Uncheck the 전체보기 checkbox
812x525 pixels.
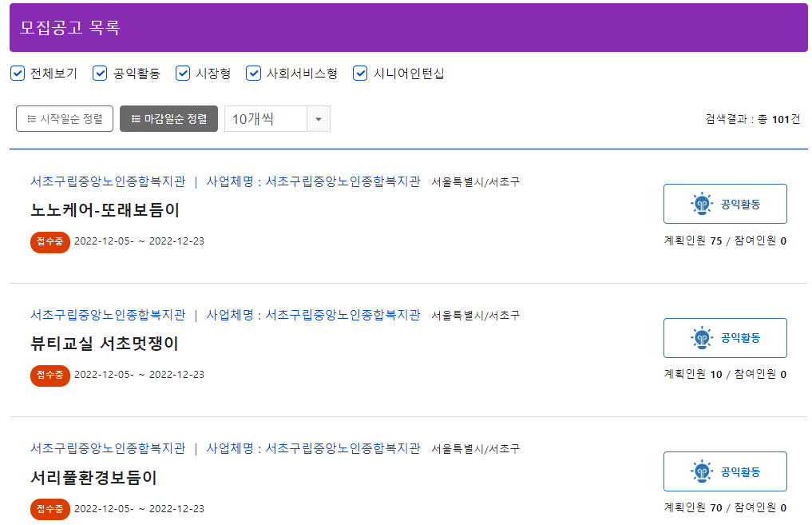(x=17, y=73)
